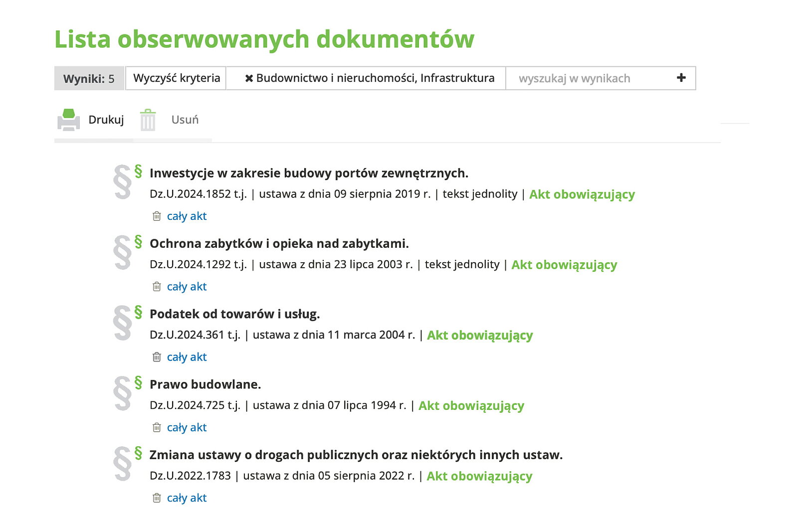Click small trash icon under Ochrona zabytków
Image resolution: width=798 pixels, height=532 pixels.
(x=157, y=286)
